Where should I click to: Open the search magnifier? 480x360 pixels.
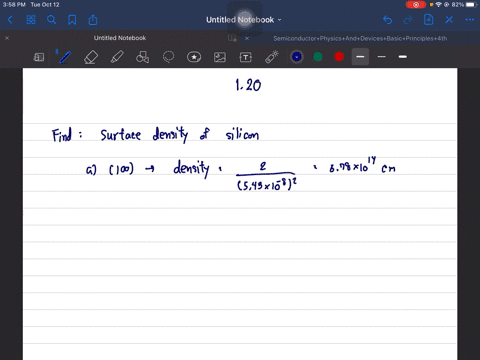click(51, 20)
